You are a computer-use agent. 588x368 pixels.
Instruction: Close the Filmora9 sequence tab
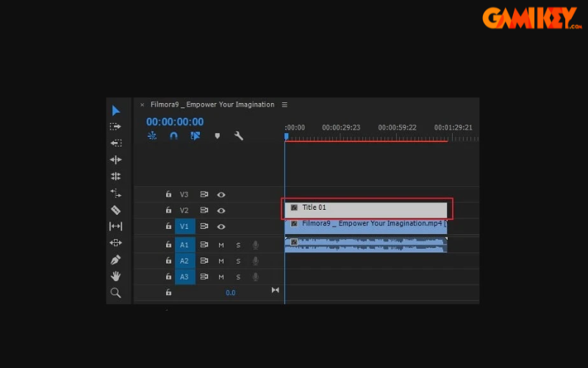(142, 105)
